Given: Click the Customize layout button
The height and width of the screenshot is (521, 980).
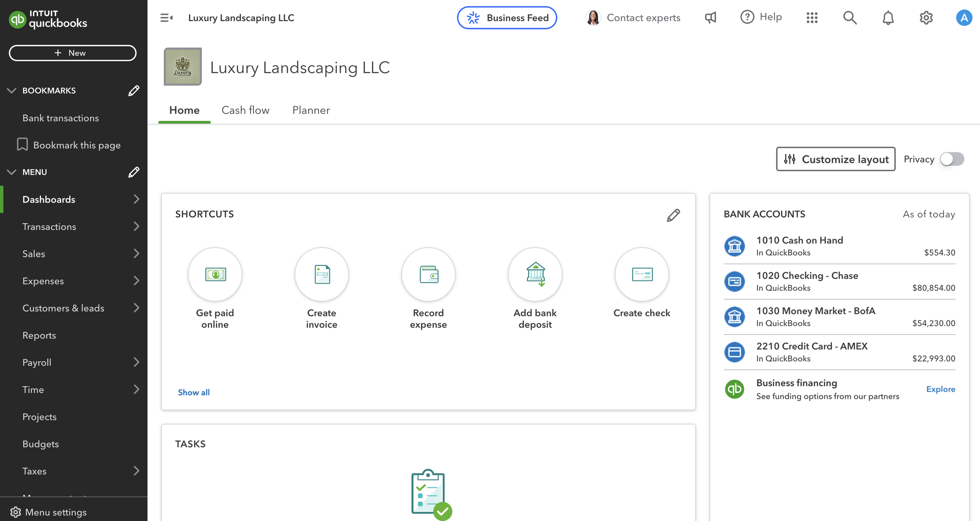Looking at the screenshot, I should [835, 159].
